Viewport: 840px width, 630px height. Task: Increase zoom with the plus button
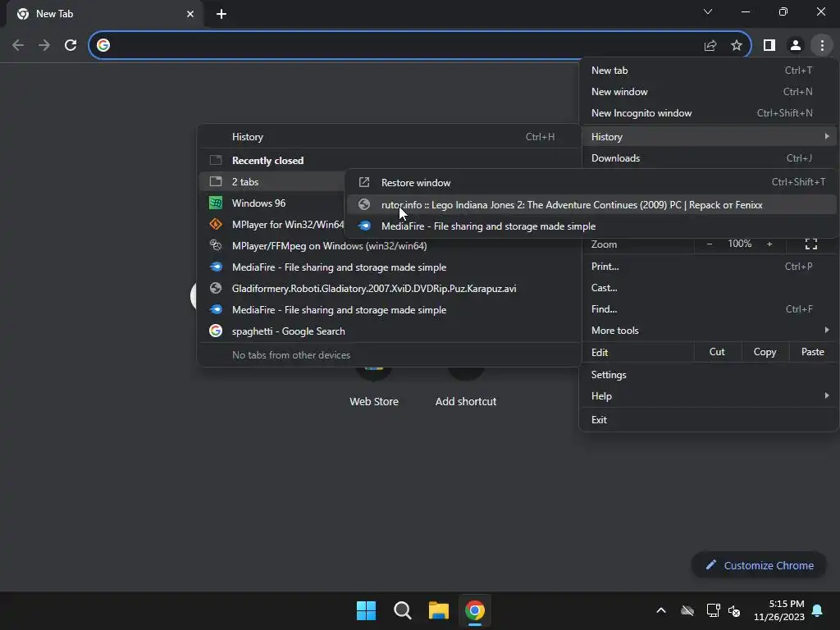769,244
